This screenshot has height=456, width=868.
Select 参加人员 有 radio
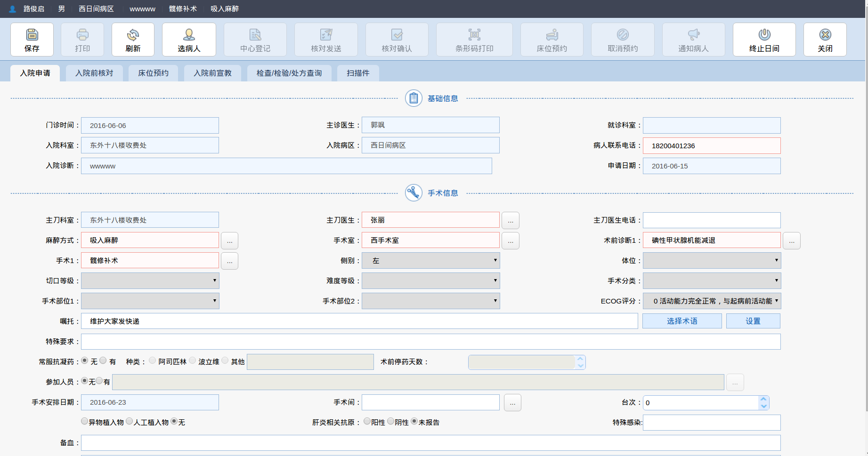99,381
